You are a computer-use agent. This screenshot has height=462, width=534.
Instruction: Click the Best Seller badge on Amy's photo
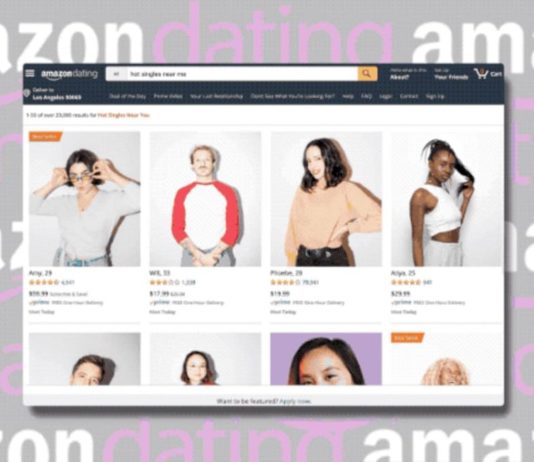click(45, 137)
